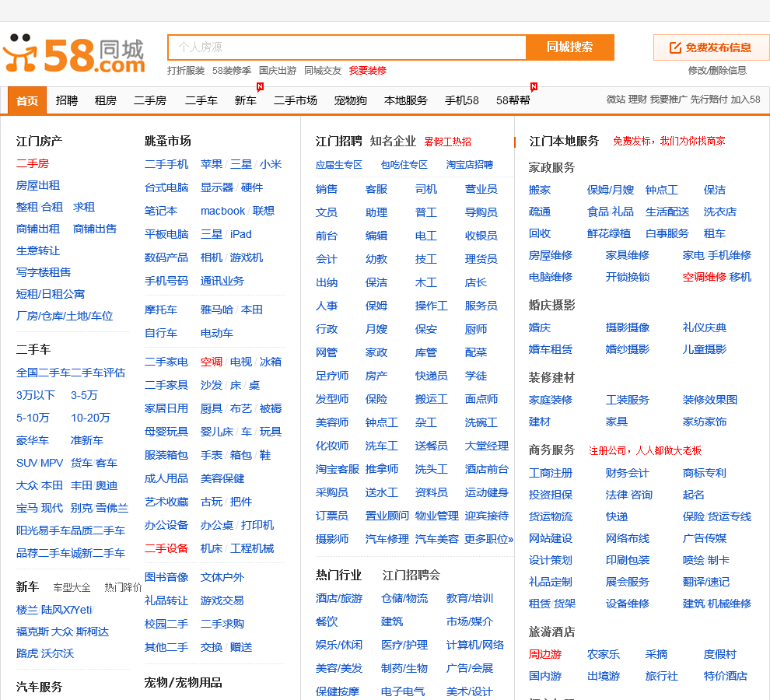Open the 二手车 navigation tab
This screenshot has width=770, height=700.
[x=201, y=100]
